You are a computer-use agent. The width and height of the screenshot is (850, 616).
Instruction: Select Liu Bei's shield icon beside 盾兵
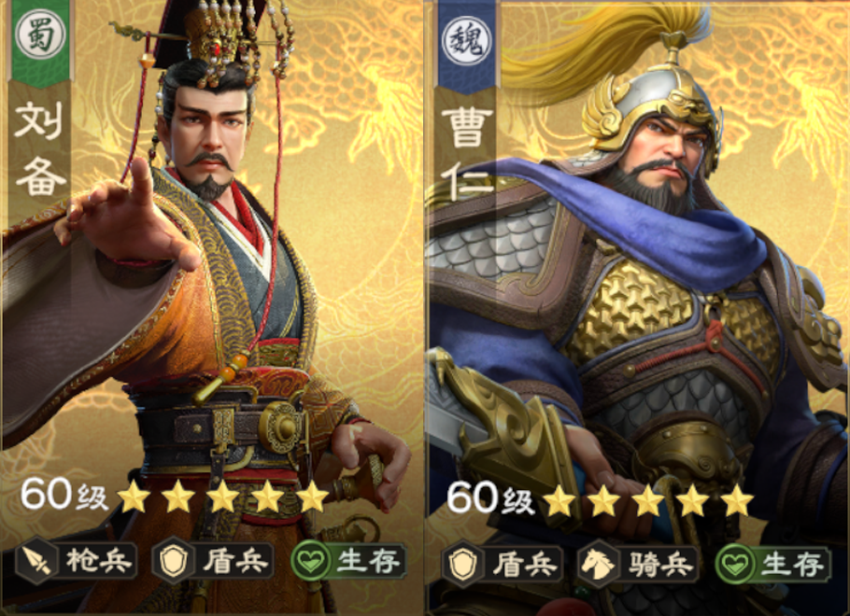(x=173, y=561)
